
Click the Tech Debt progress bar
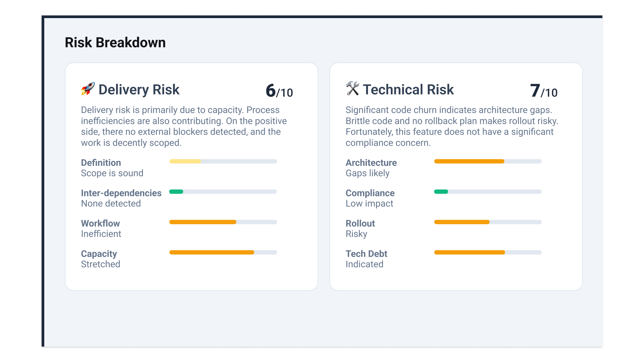tap(488, 252)
